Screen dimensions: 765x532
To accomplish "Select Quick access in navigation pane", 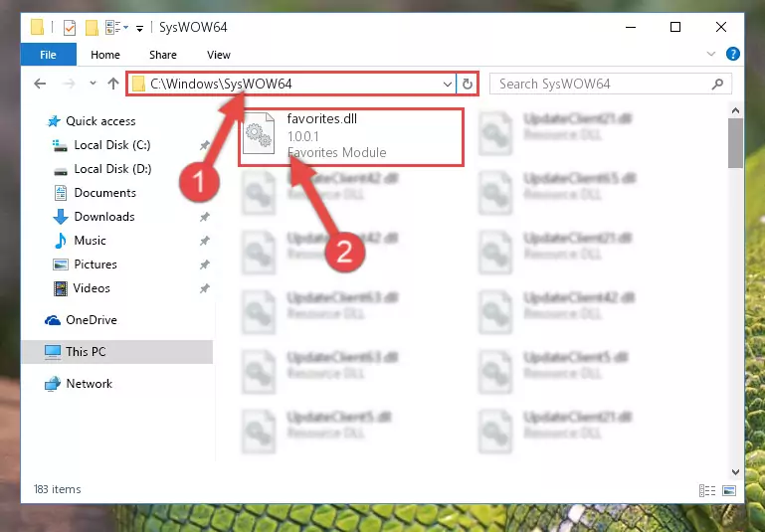I will click(x=100, y=121).
